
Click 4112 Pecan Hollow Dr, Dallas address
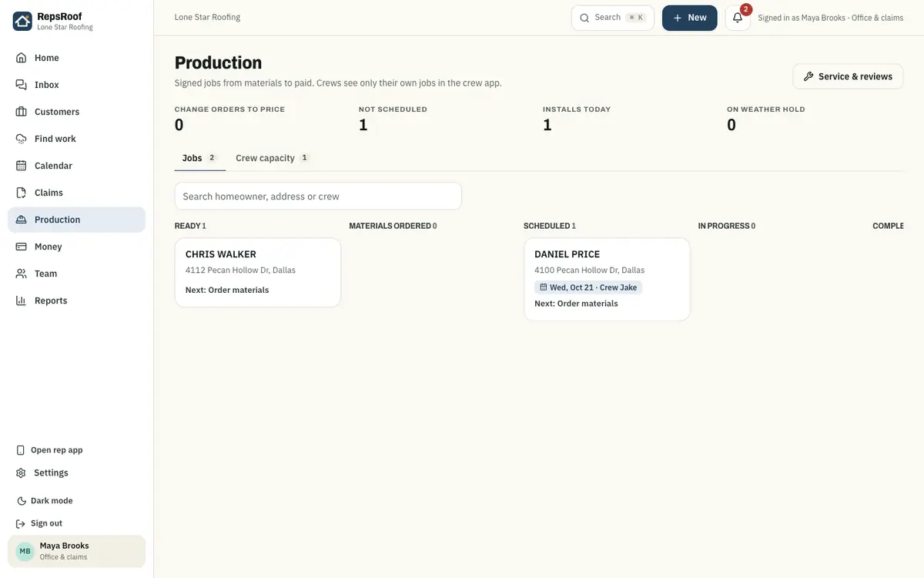pyautogui.click(x=240, y=271)
